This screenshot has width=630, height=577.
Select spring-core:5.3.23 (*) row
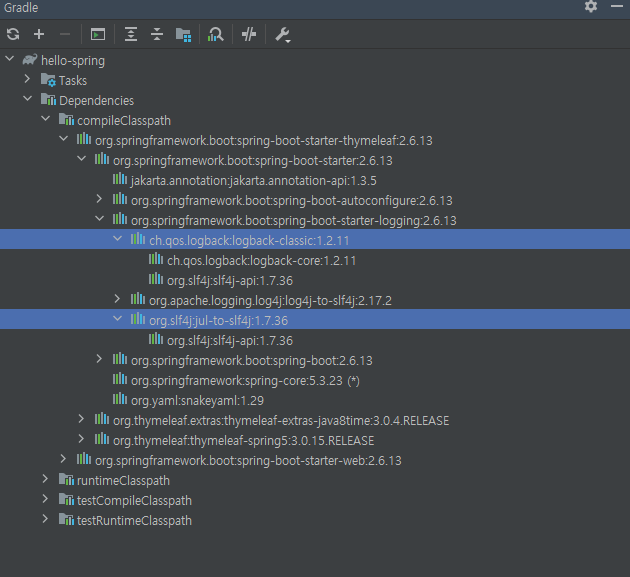coord(315,381)
